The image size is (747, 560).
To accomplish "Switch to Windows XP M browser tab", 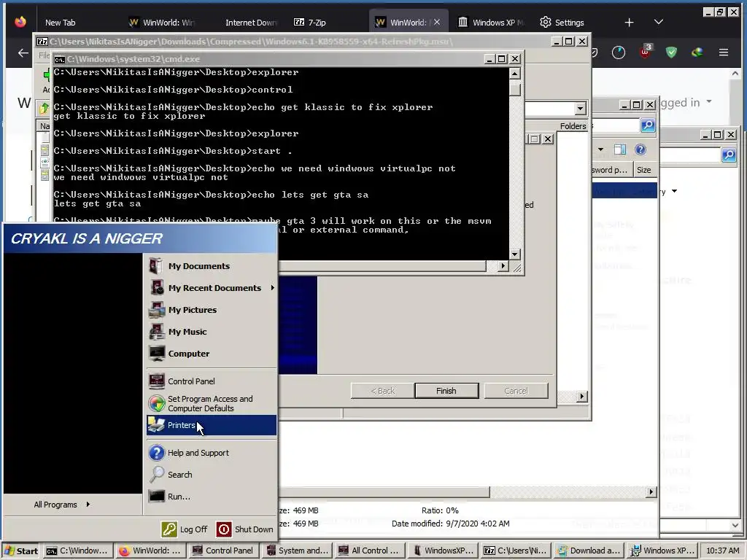I will click(491, 23).
